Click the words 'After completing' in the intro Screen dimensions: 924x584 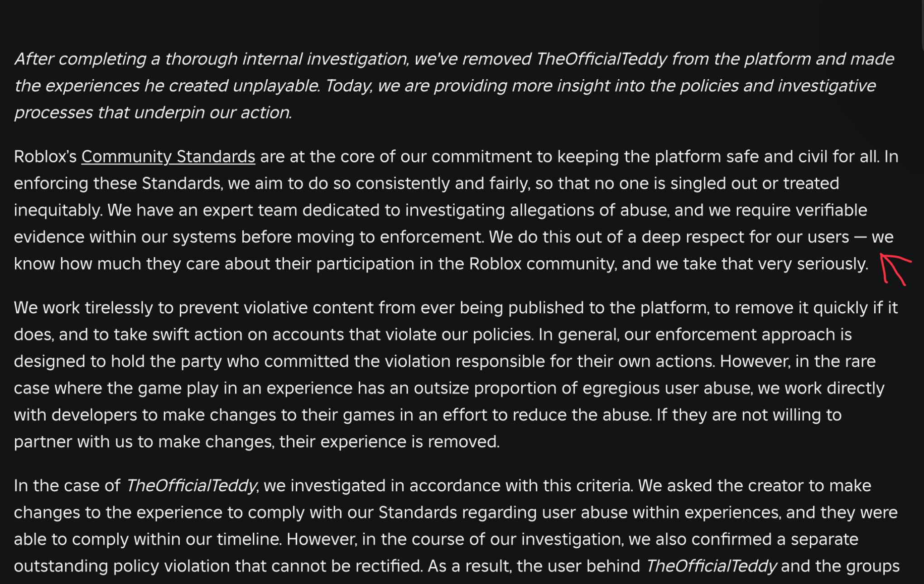[x=80, y=59]
